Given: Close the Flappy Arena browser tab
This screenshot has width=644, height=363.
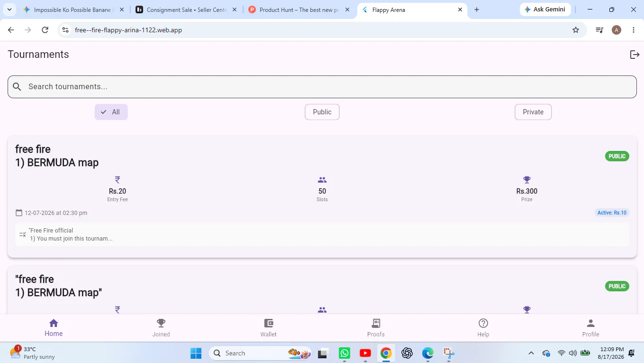Looking at the screenshot, I should tap(460, 9).
